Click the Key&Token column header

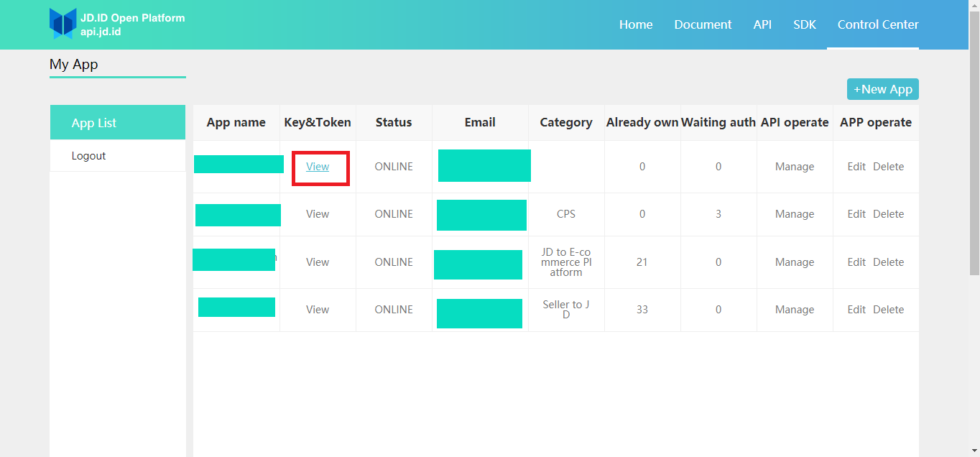tap(318, 122)
